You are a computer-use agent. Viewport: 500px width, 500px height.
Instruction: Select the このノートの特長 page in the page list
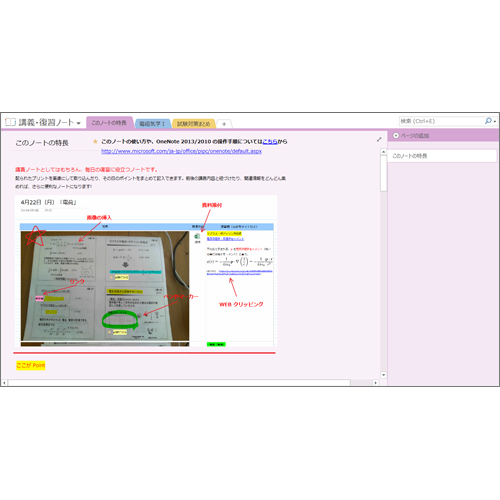pos(442,156)
